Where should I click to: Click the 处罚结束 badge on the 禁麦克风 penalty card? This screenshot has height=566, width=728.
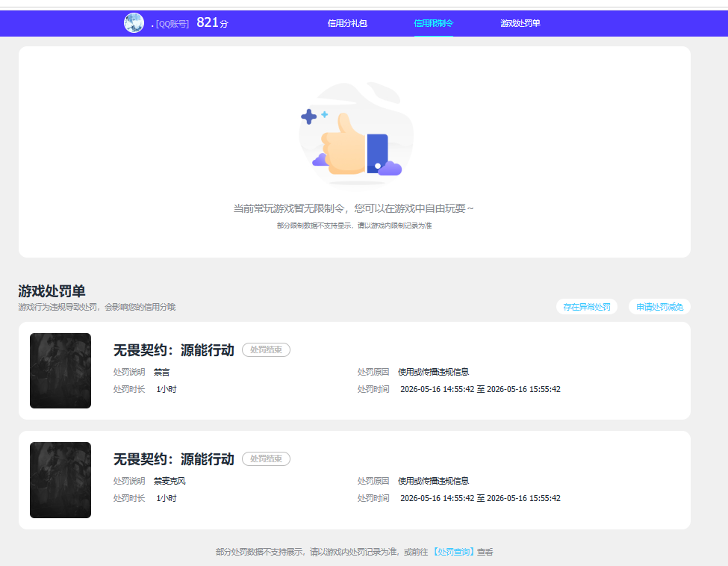click(266, 458)
